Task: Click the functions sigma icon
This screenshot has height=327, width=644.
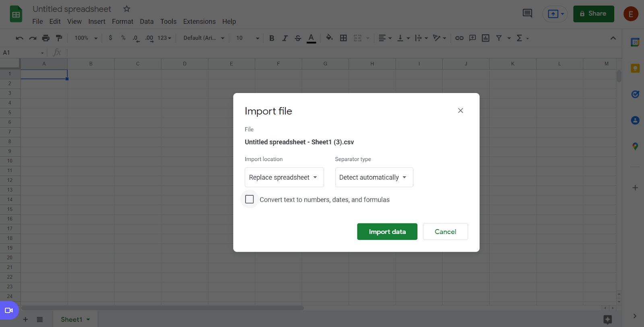Action: pyautogui.click(x=519, y=38)
